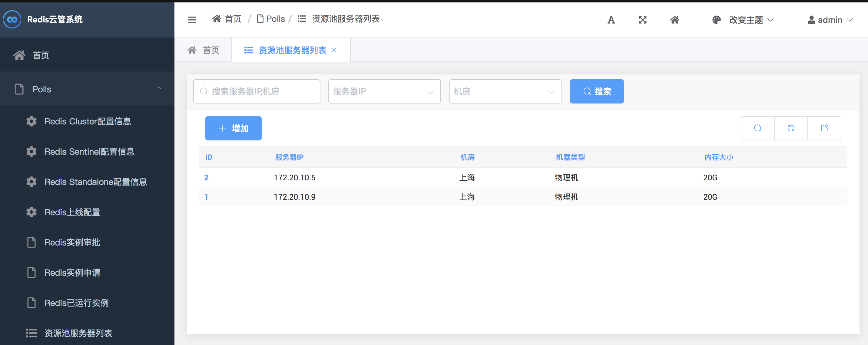The width and height of the screenshot is (868, 345).
Task: Click the home icon in the top toolbar
Action: click(674, 20)
